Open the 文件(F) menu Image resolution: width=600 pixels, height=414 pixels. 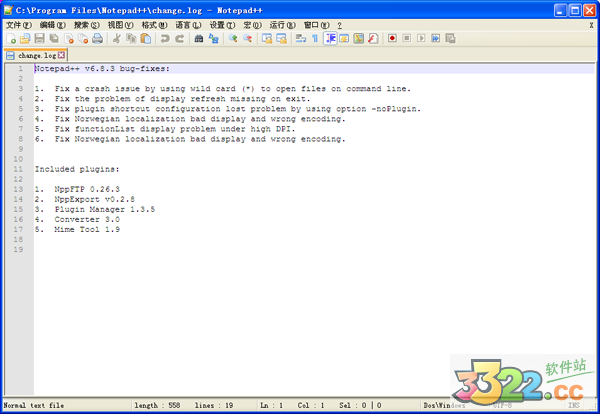click(x=19, y=25)
